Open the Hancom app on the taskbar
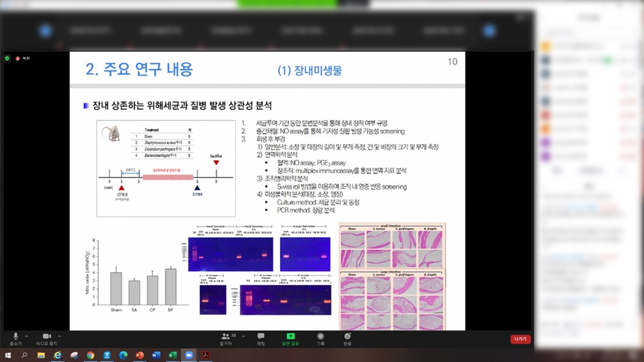Viewport: 644px width, 362px height. click(x=107, y=355)
